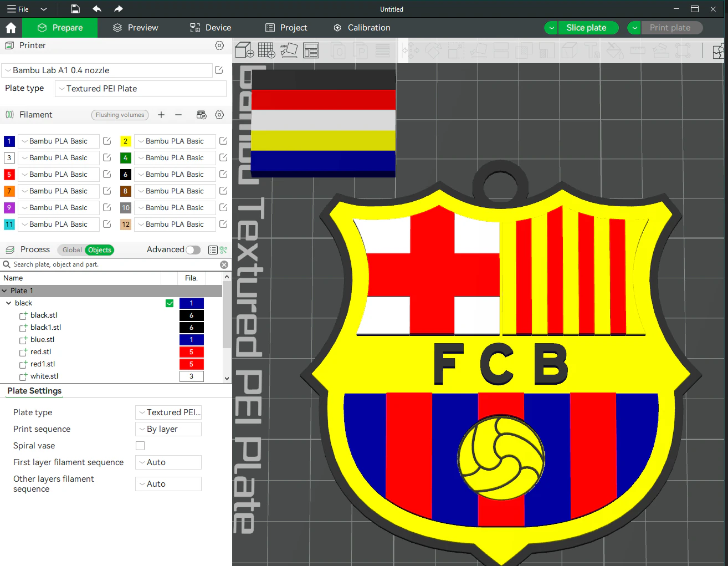Click the process settings list icon
The image size is (728, 566).
(x=213, y=250)
